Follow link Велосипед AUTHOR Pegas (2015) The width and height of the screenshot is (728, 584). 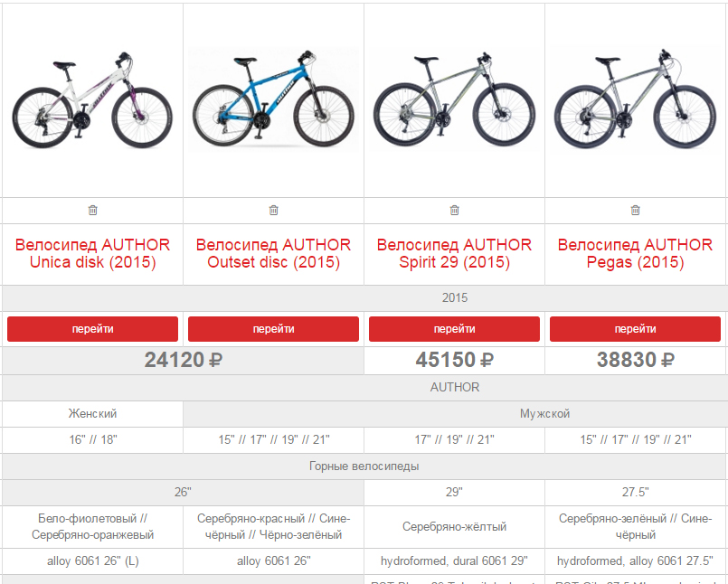click(x=635, y=253)
